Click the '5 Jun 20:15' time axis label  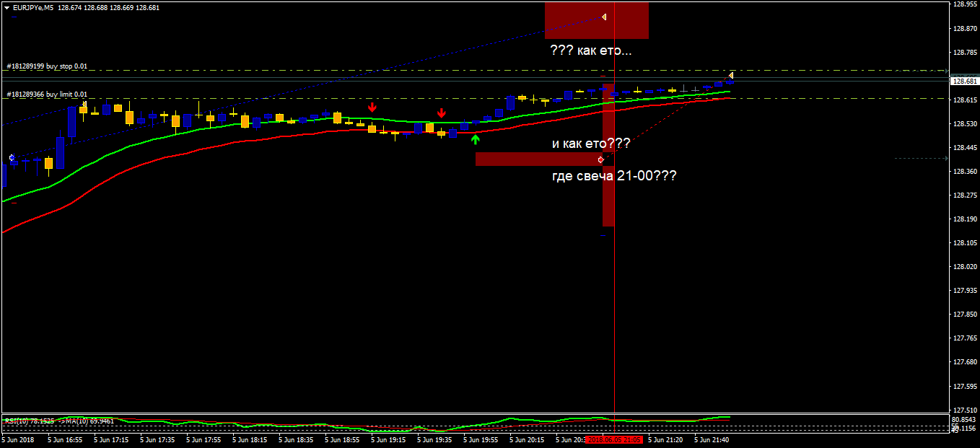pos(527,439)
